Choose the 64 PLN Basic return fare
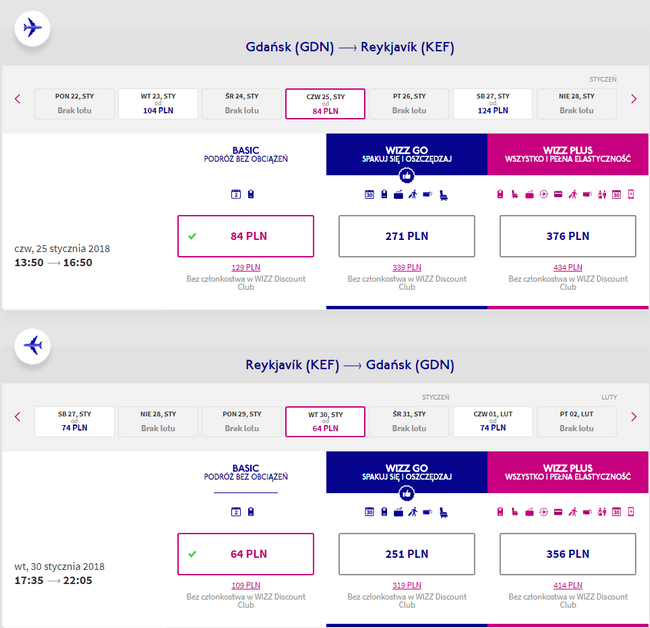Image resolution: width=650 pixels, height=628 pixels. coord(246,554)
